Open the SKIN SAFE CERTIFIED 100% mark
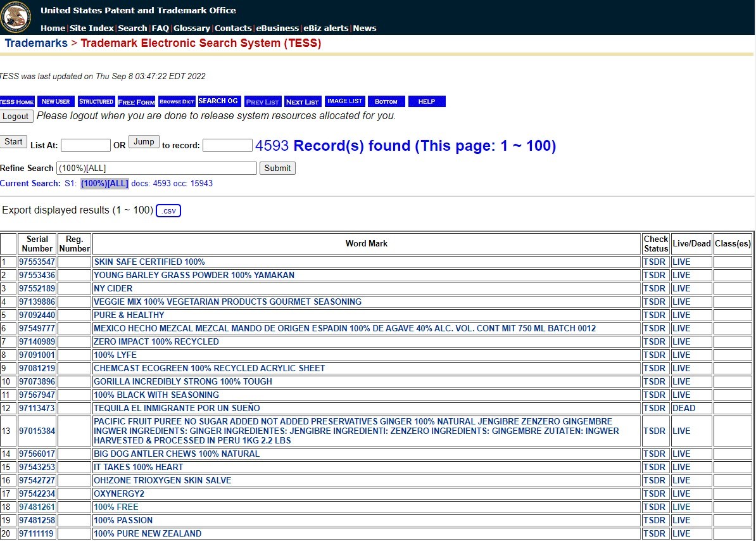This screenshot has width=756, height=541. 149,262
